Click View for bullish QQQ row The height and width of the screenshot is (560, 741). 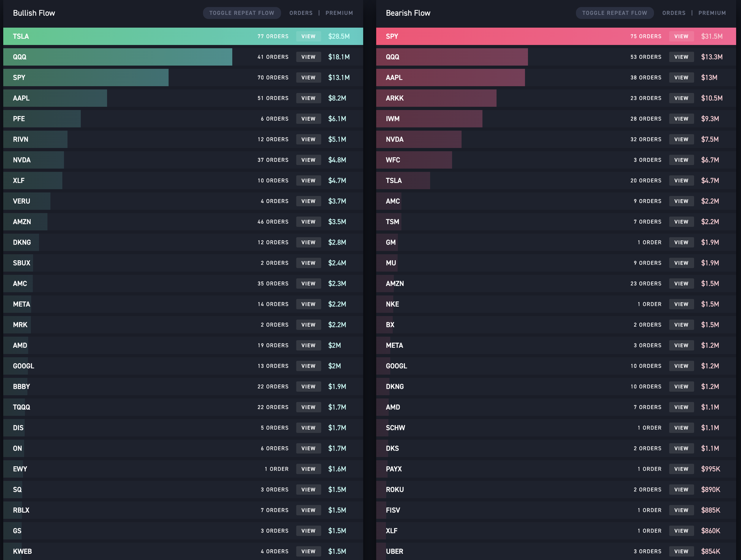308,57
